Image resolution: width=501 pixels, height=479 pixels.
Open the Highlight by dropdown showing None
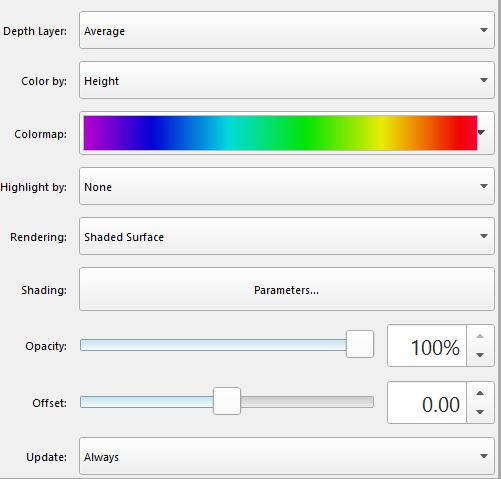[x=287, y=186]
